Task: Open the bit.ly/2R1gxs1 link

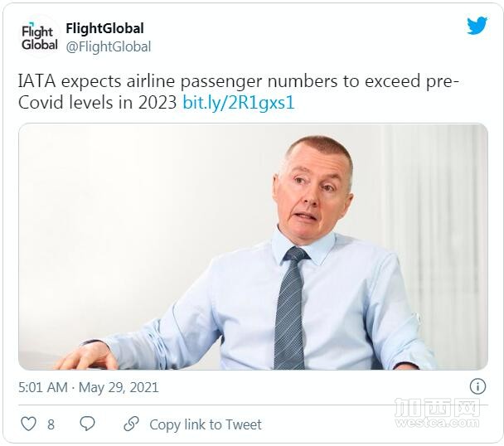Action: pos(239,104)
